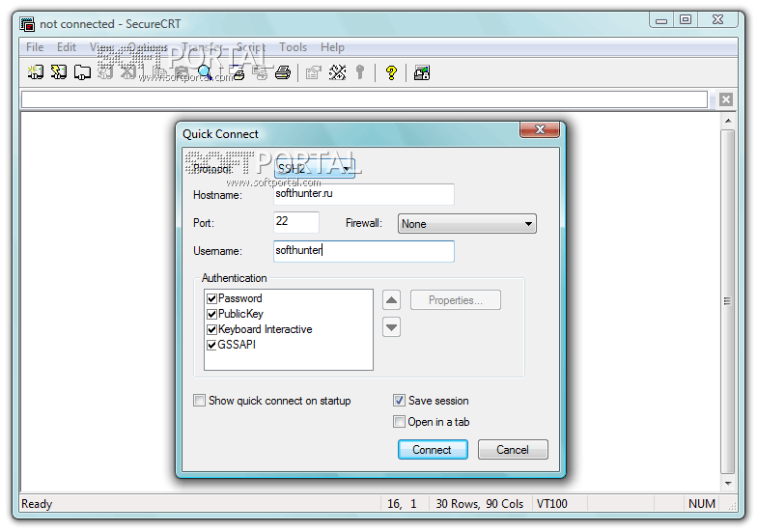Click the vertical scrollbar thumb
757x532 pixels.
point(728,301)
